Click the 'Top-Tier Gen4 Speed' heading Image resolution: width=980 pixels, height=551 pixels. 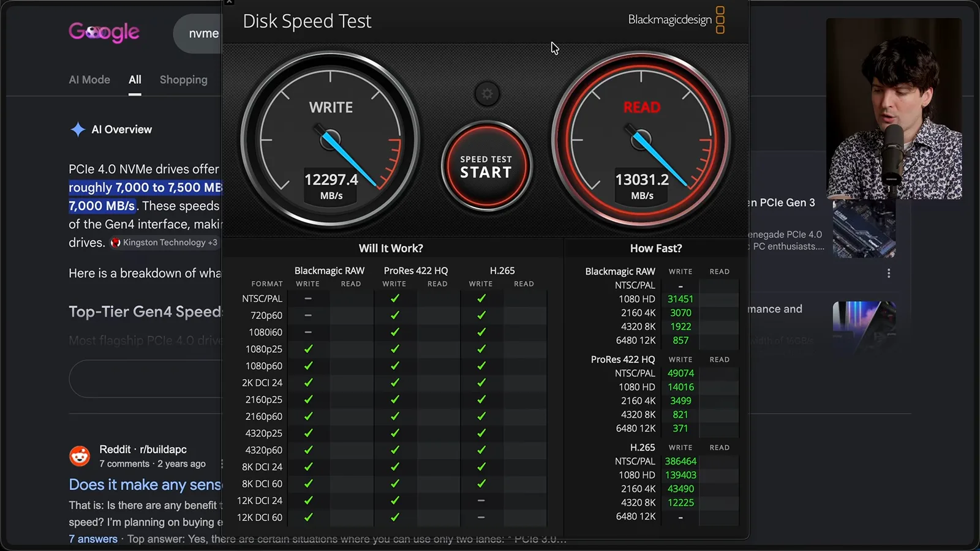[145, 312]
